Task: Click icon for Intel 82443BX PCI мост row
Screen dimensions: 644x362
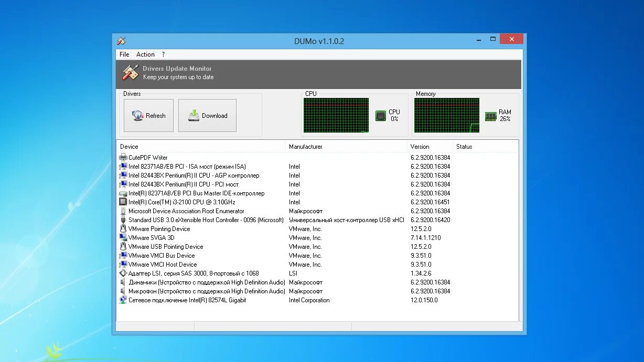Action: [123, 184]
